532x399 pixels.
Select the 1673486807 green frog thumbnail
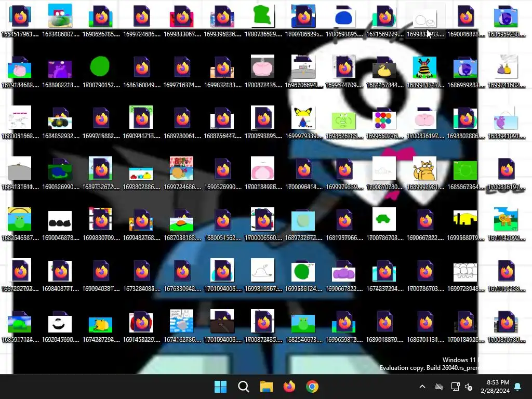click(60, 20)
